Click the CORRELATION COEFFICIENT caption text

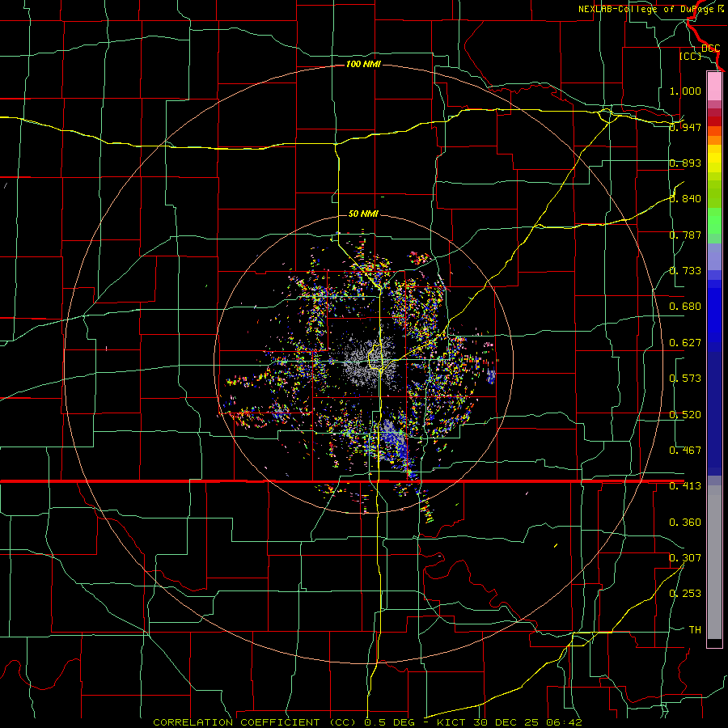point(236,722)
